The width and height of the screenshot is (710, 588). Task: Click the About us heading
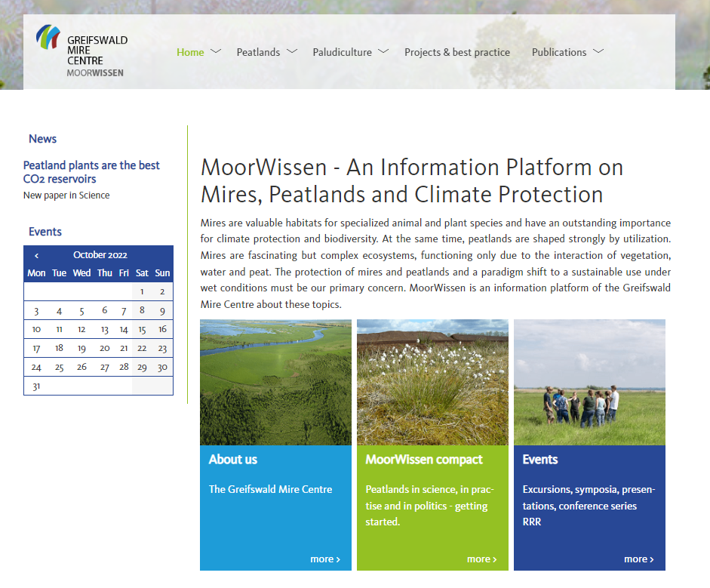coord(233,459)
